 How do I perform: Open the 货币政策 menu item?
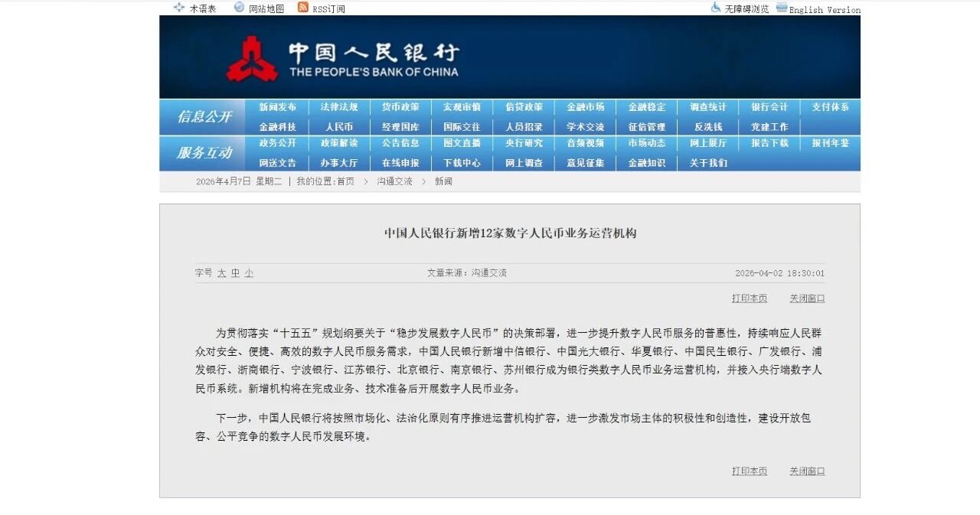pyautogui.click(x=400, y=107)
